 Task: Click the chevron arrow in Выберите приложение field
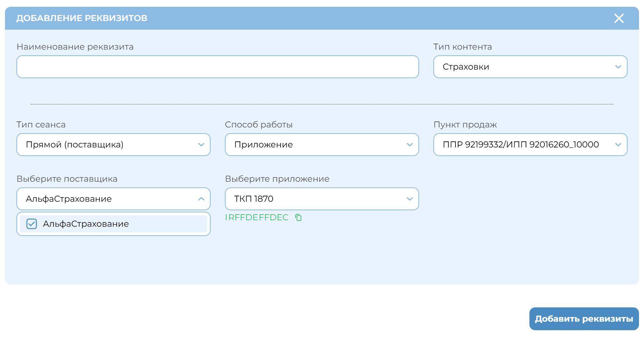pos(409,199)
